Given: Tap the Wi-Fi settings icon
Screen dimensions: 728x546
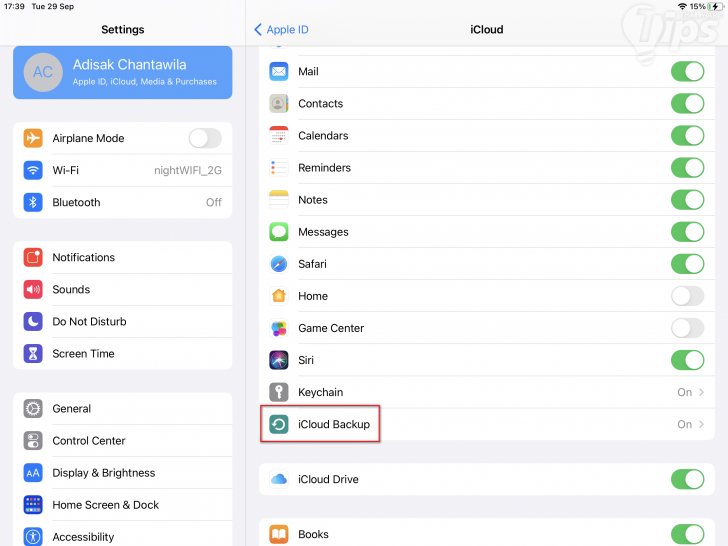Looking at the screenshot, I should 33,170.
